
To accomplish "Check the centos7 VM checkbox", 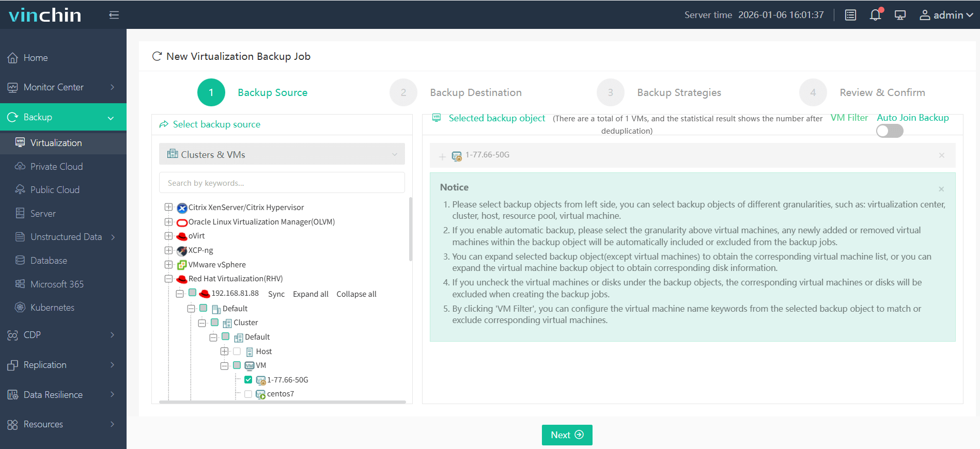I will pyautogui.click(x=248, y=394).
